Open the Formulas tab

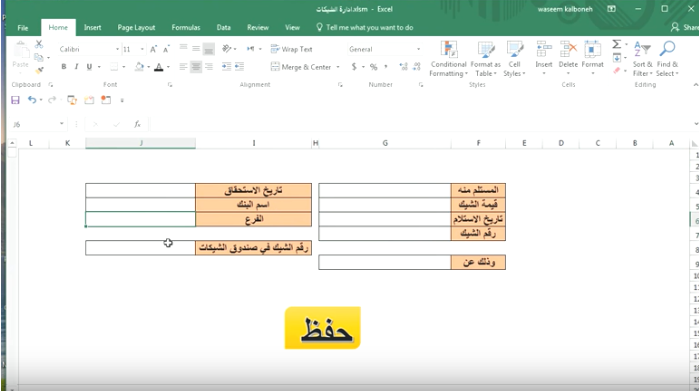[186, 28]
